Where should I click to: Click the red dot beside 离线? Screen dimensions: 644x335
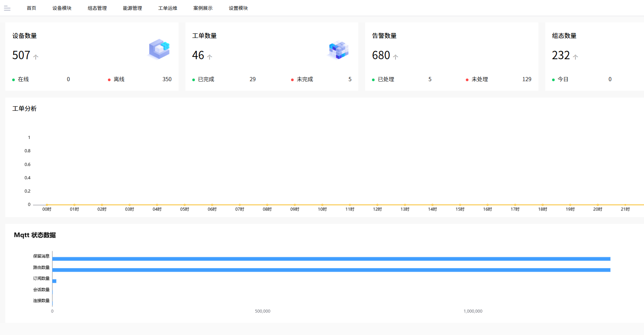pyautogui.click(x=109, y=80)
